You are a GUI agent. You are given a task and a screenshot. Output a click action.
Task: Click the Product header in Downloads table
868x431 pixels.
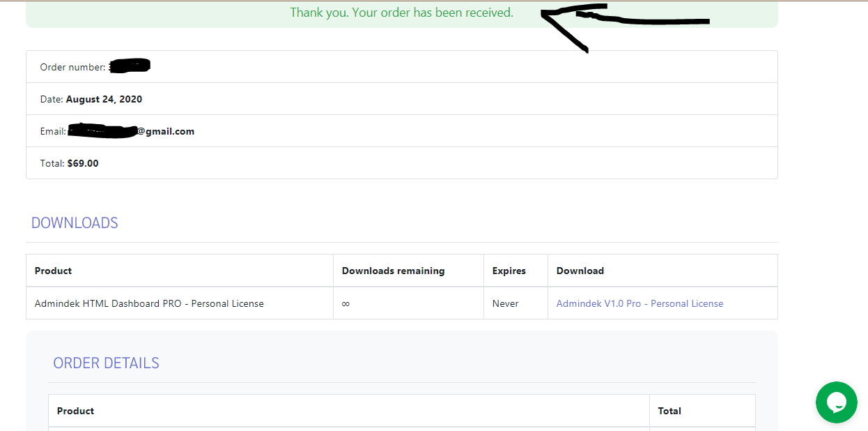coord(53,271)
